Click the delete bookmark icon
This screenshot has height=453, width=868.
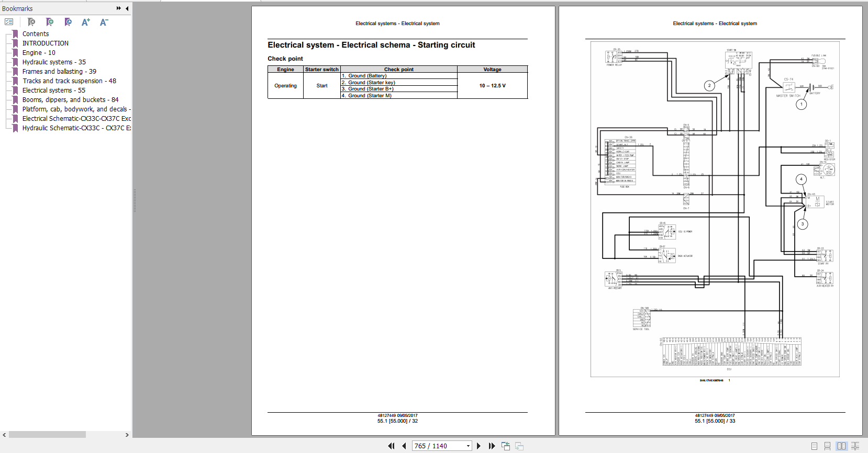point(31,22)
